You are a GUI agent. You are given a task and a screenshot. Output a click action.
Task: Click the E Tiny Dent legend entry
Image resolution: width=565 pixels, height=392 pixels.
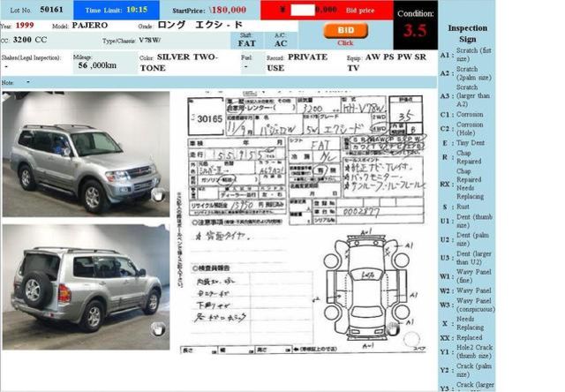(463, 143)
